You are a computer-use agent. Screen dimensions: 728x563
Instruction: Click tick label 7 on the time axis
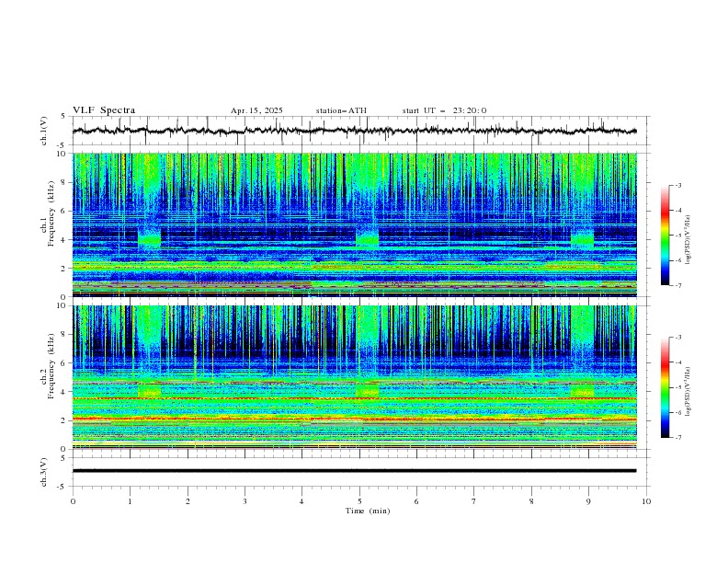coord(474,501)
